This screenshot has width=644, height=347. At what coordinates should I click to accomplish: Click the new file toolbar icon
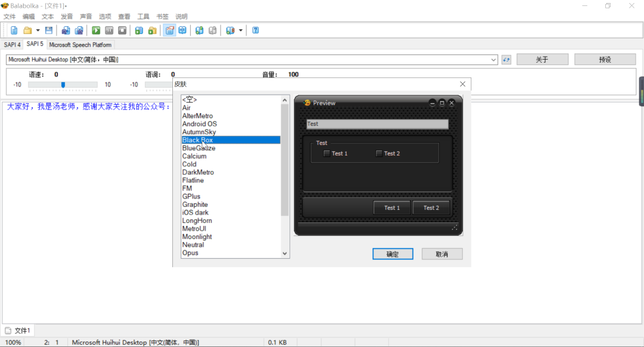(14, 30)
